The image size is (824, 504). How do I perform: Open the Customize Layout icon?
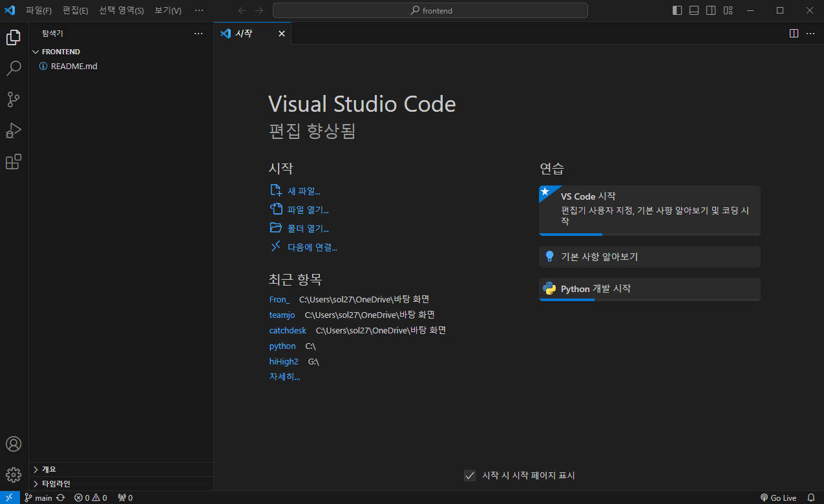[x=728, y=10]
